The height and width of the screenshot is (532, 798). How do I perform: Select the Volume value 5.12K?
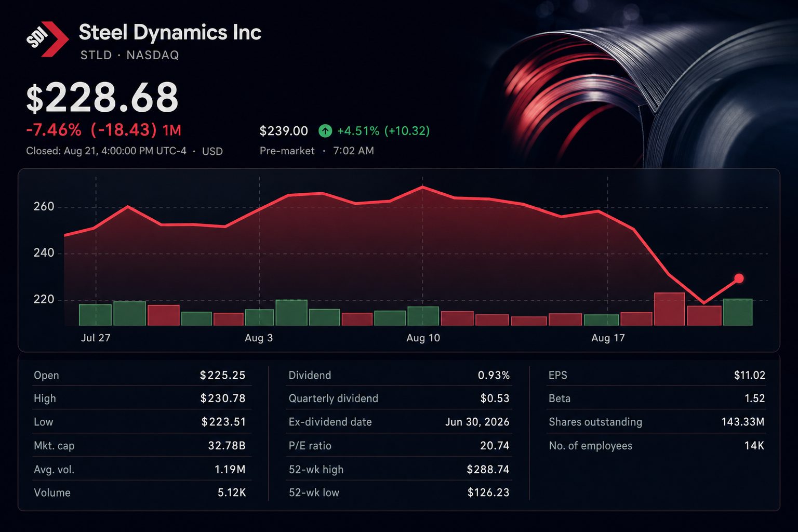click(232, 493)
